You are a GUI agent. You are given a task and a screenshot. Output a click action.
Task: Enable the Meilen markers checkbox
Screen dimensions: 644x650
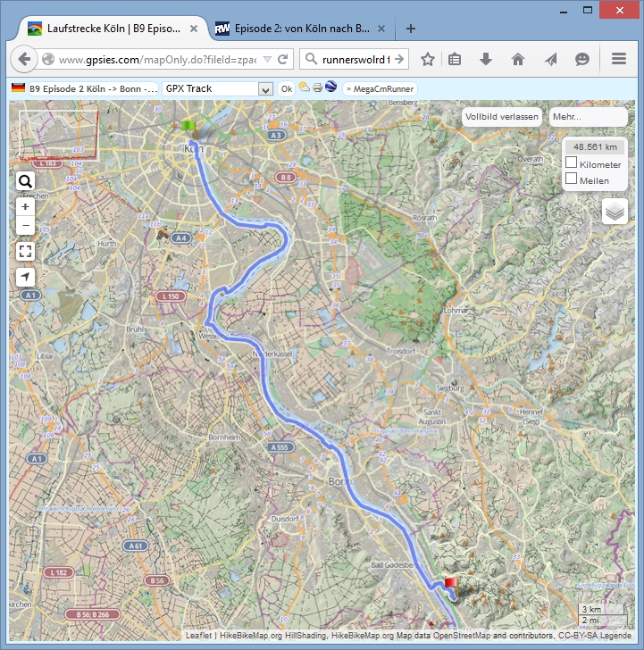572,179
